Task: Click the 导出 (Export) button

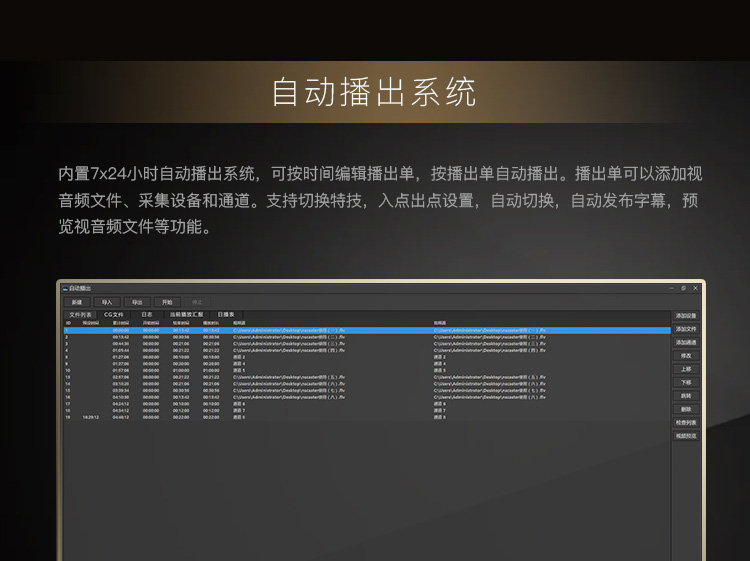Action: (x=136, y=301)
